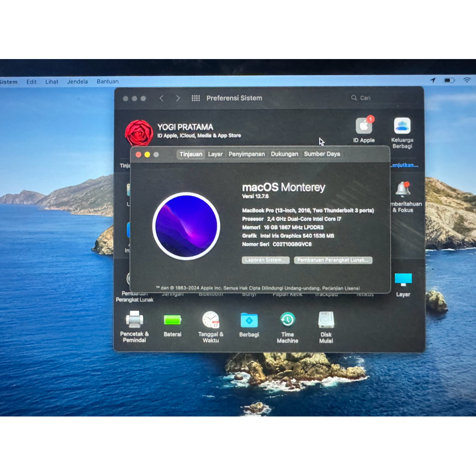Open Keluarga Berbagi preferences
476x476 pixels.
click(402, 126)
